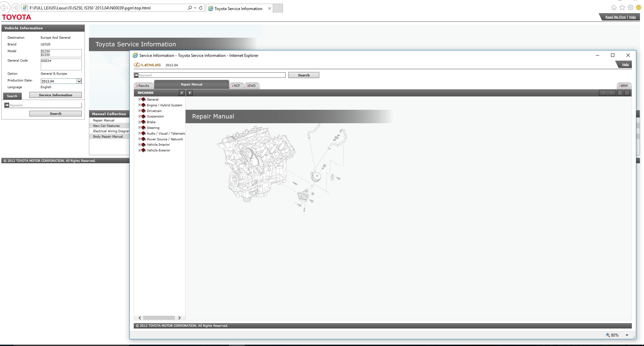Screen dimensions: 644x346
Task: Click the tree scrollbar left arrow
Action: (140, 318)
